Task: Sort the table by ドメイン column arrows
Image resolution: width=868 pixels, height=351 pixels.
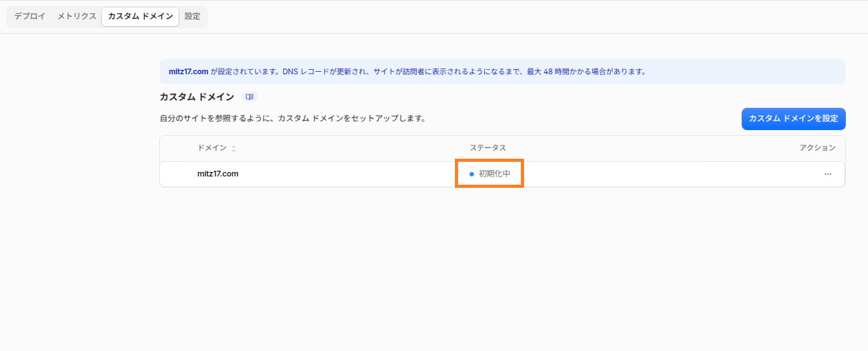Action: [x=233, y=149]
